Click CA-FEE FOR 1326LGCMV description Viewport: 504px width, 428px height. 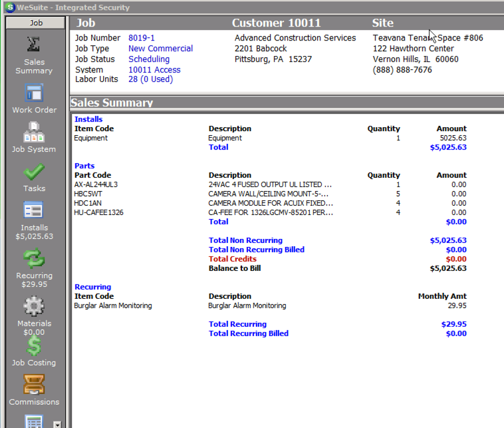(x=271, y=213)
